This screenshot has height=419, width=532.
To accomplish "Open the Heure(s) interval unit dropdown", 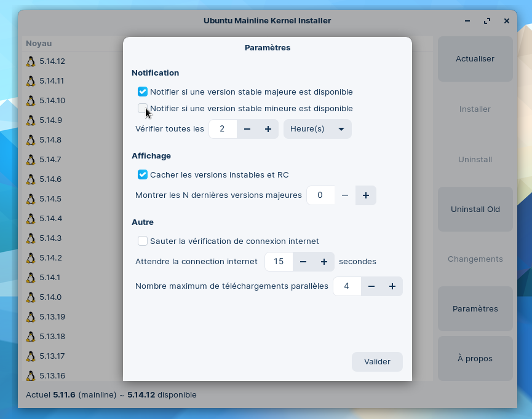I will point(317,129).
